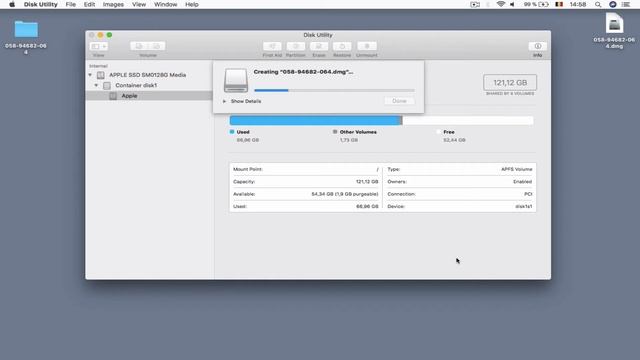Click the Wi-Fi status icon
The width and height of the screenshot is (640, 360).
(500, 4)
